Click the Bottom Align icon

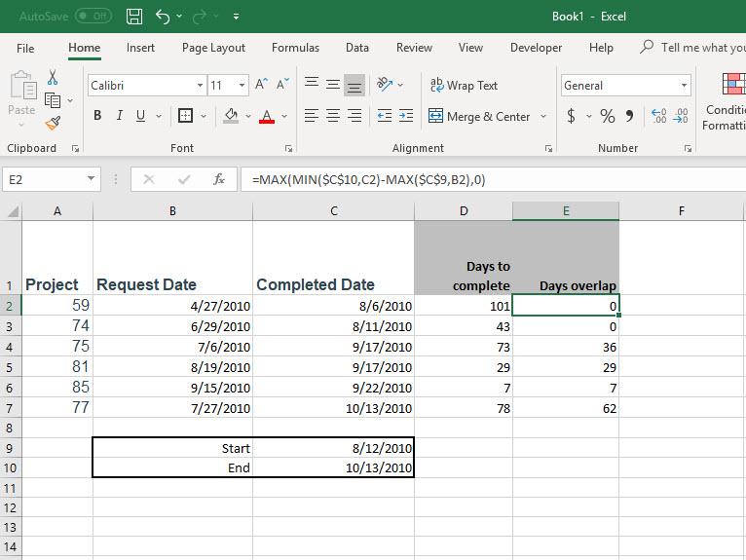354,85
